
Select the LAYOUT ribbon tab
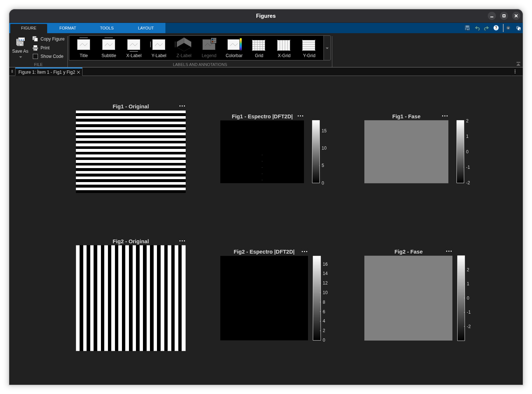[146, 28]
